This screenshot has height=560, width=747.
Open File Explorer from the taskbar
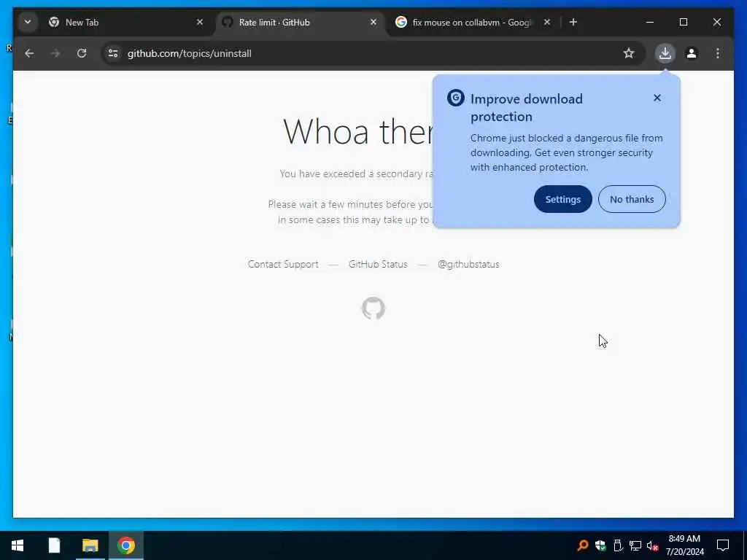(x=90, y=545)
